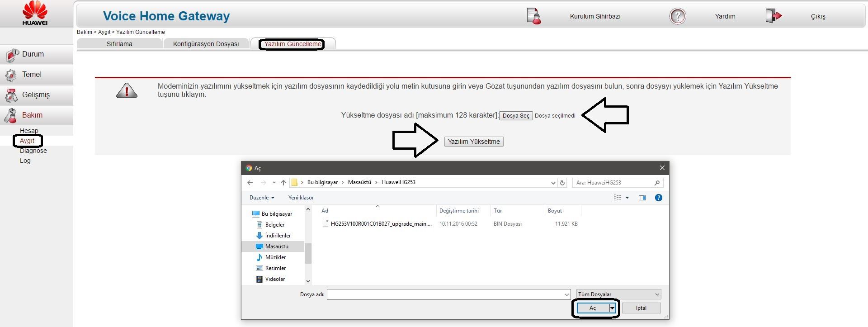Click the Müzikler music note icon

coord(259,257)
